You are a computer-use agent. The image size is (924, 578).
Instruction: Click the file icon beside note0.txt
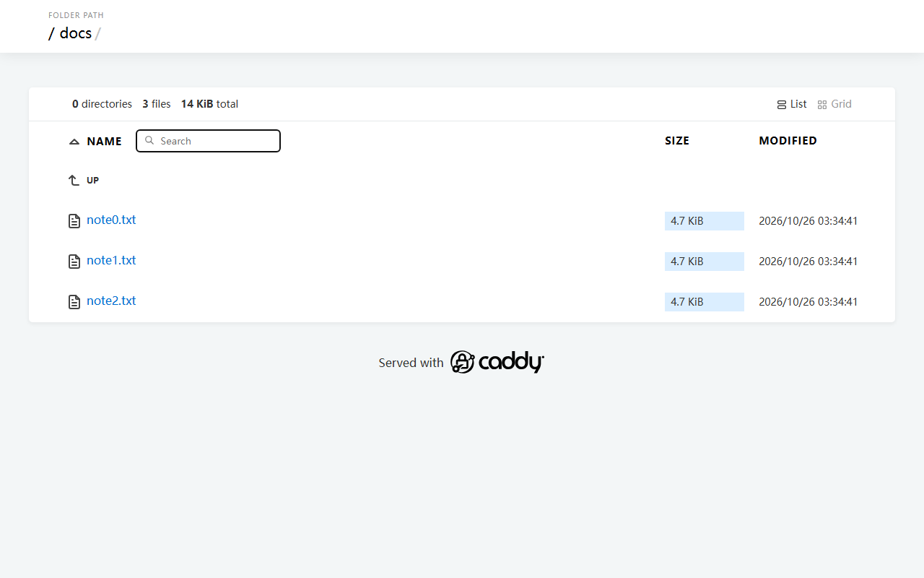(74, 221)
